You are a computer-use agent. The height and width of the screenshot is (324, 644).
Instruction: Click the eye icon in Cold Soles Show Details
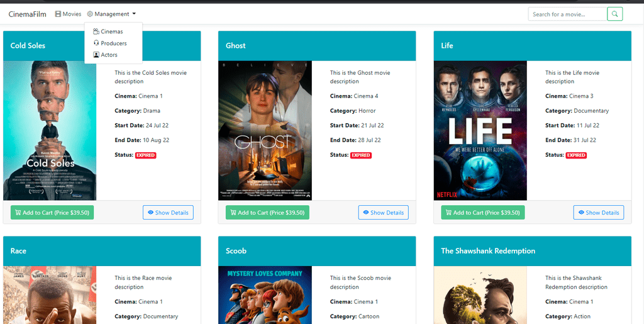coord(150,213)
